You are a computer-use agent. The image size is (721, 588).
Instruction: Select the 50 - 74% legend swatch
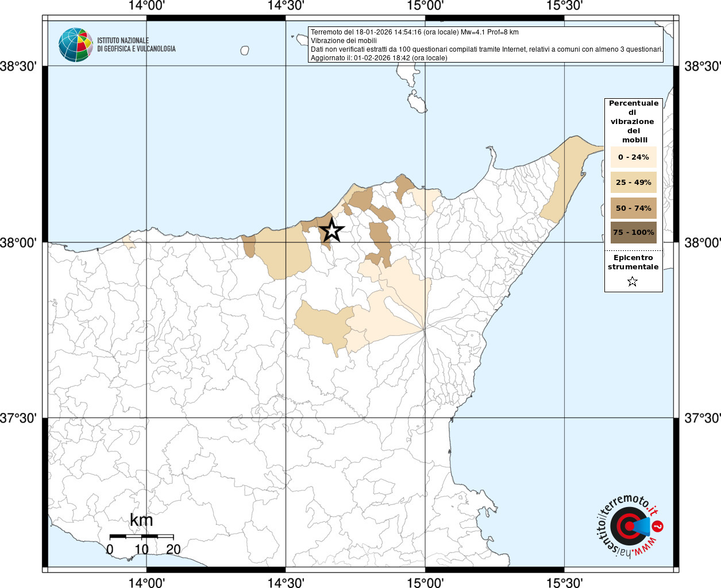click(x=633, y=208)
